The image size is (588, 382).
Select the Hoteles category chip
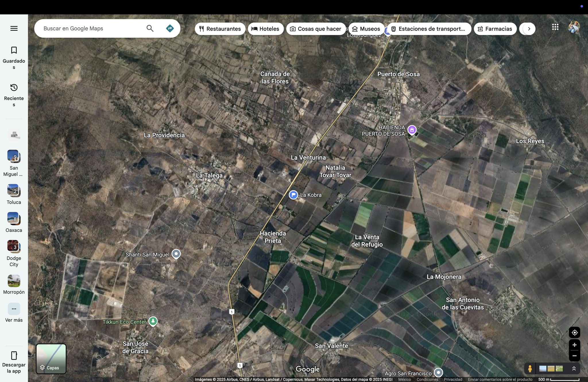[266, 29]
